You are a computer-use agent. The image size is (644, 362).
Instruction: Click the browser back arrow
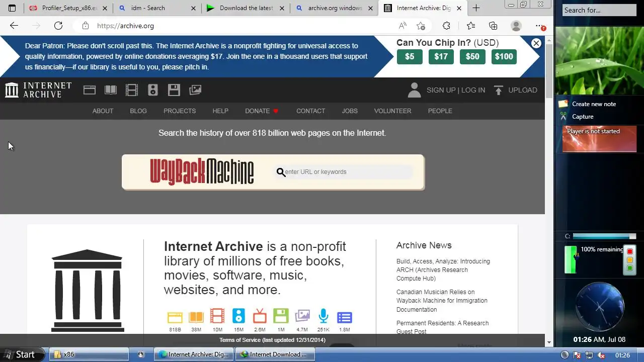click(x=14, y=26)
